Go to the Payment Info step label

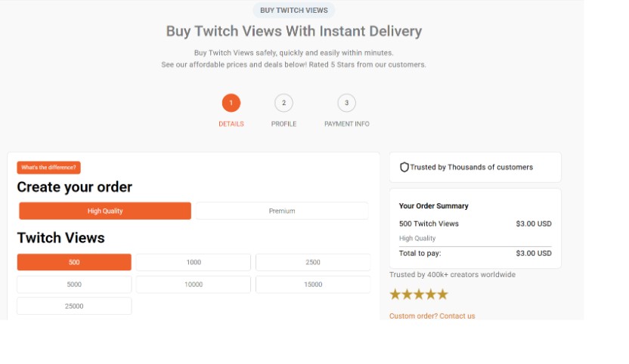(x=346, y=124)
